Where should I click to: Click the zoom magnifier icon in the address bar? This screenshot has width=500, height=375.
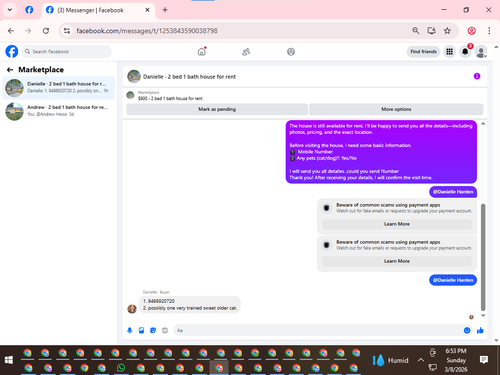click(415, 31)
